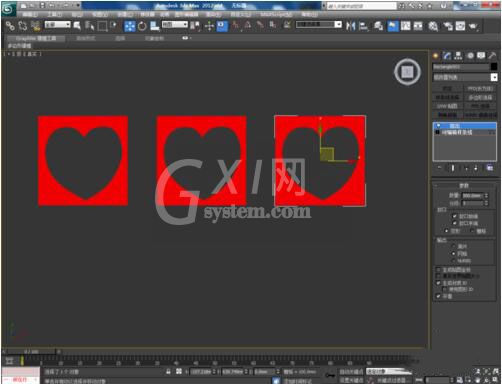Choose the Select Object arrow tool
Viewport: 502px width, 384px height.
[x=77, y=26]
